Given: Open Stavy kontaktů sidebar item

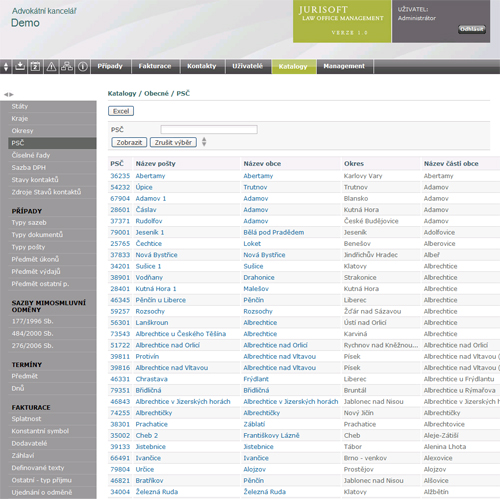Looking at the screenshot, I should 52,180.
